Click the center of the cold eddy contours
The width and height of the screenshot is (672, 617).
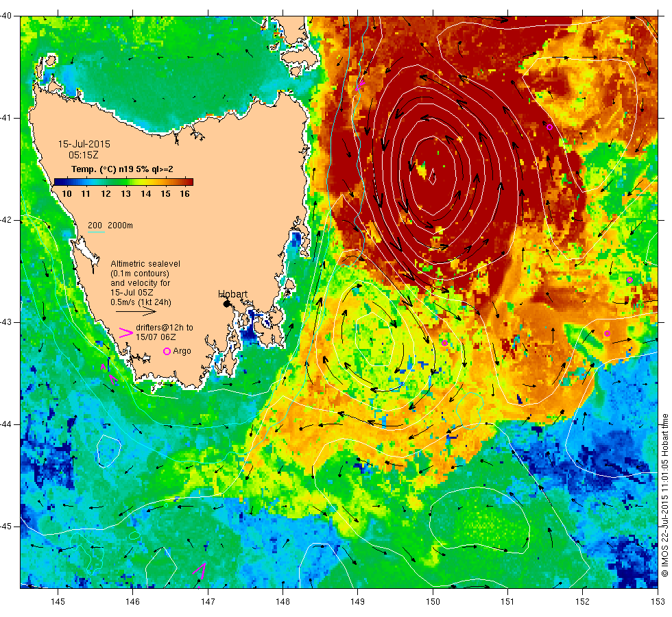pos(374,339)
